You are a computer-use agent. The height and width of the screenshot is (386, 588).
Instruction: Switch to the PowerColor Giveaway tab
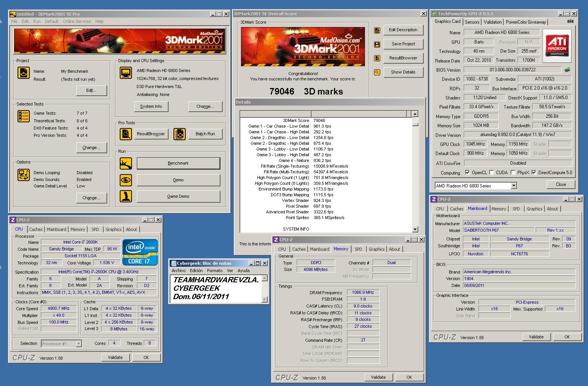click(x=526, y=22)
